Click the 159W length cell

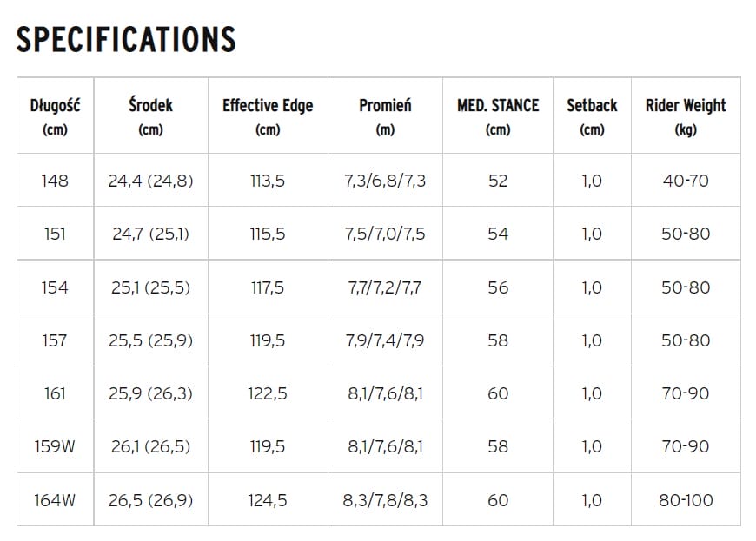pyautogui.click(x=54, y=446)
